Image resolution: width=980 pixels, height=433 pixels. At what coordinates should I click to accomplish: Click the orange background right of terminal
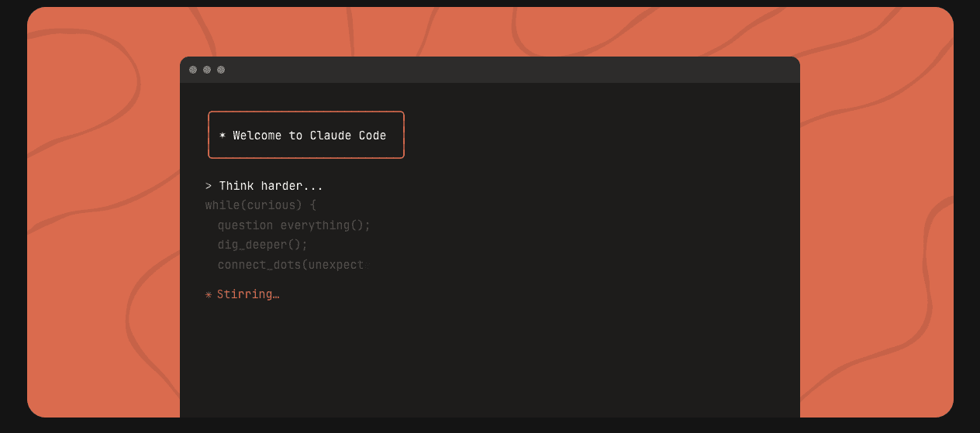pos(876,232)
